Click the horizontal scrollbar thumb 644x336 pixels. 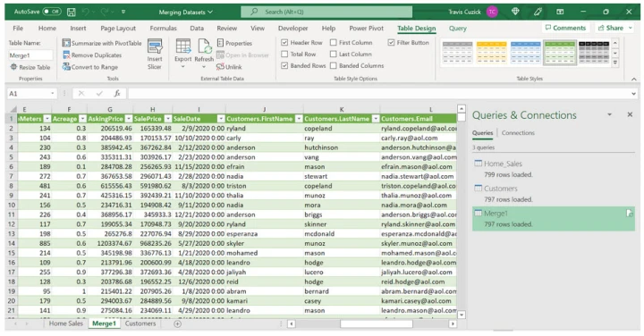[377, 323]
